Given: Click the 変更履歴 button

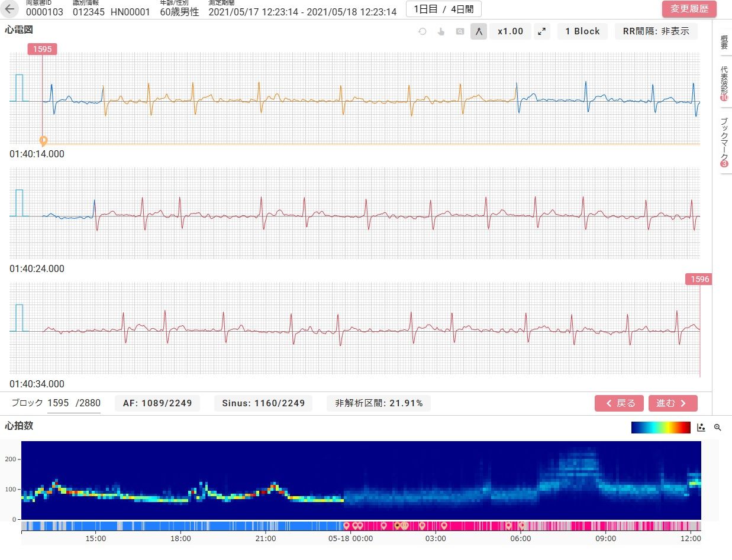Looking at the screenshot, I should (689, 9).
